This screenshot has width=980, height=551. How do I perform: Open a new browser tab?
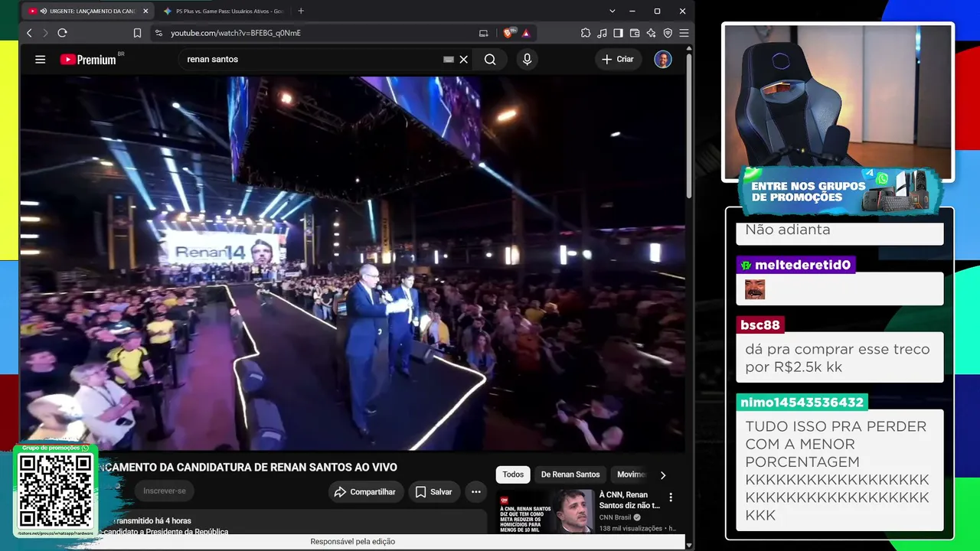point(301,11)
